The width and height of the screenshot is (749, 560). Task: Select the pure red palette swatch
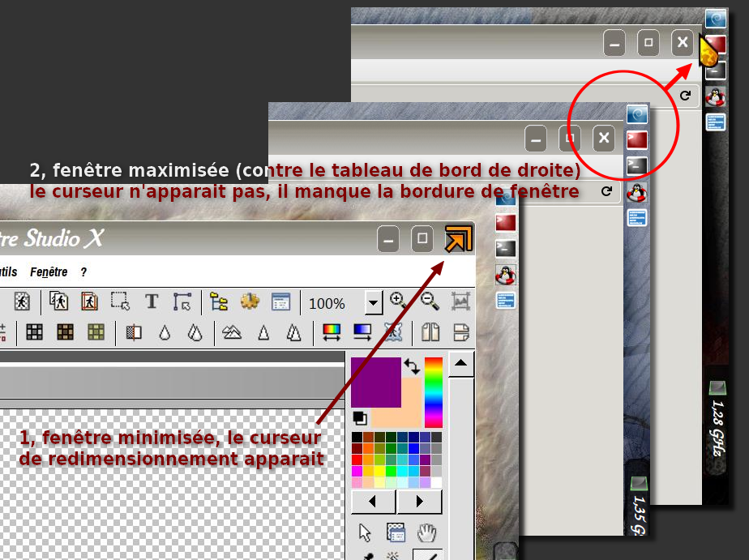coord(357,460)
